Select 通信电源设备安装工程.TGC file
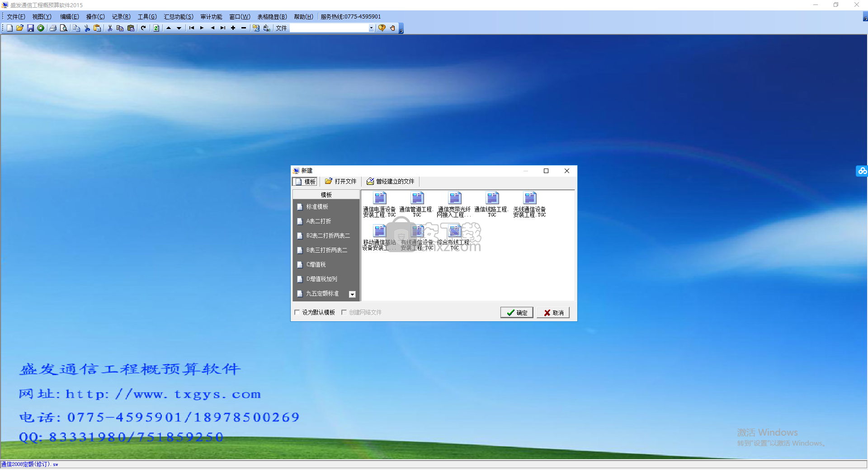 point(379,205)
